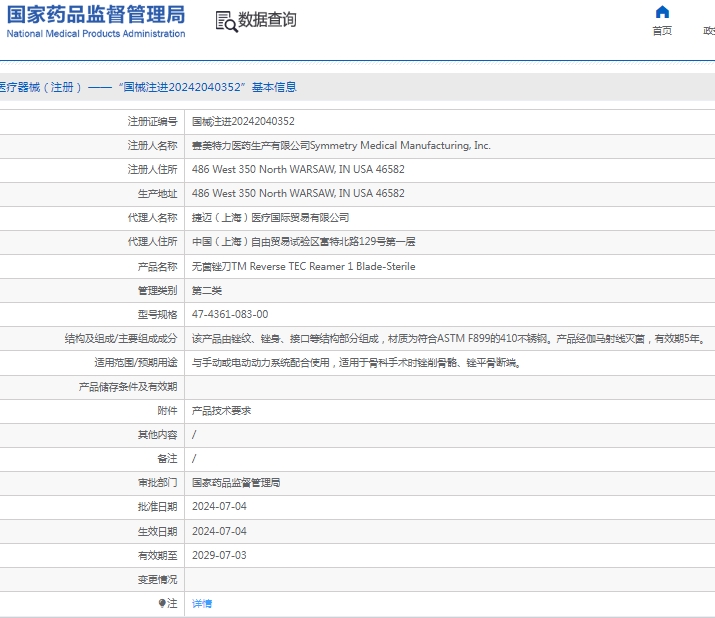Click approval department 国家药品监督管理局 value
The height and width of the screenshot is (618, 715).
236,483
